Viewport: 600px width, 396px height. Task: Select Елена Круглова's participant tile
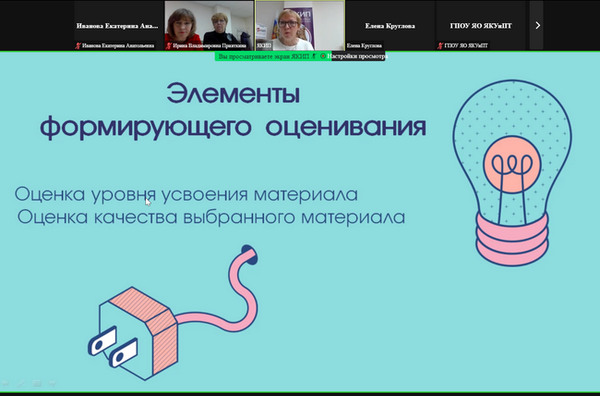(x=390, y=26)
